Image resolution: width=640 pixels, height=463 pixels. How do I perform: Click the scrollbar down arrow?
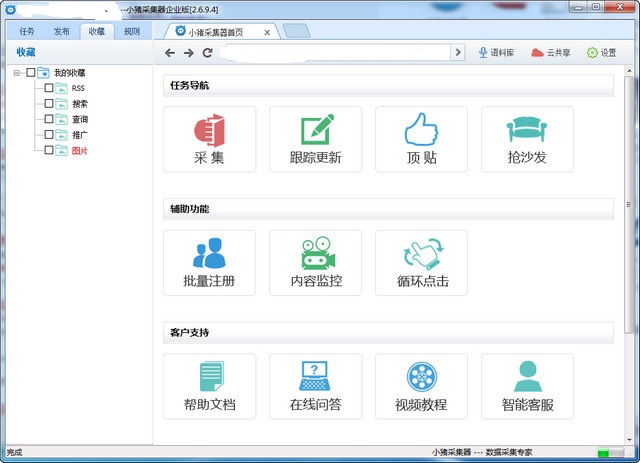tap(629, 440)
